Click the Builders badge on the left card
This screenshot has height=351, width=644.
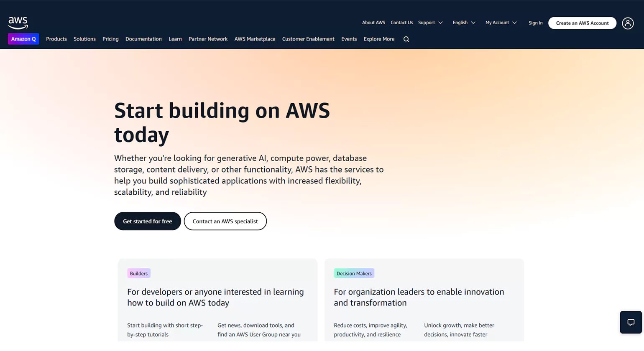click(x=138, y=273)
